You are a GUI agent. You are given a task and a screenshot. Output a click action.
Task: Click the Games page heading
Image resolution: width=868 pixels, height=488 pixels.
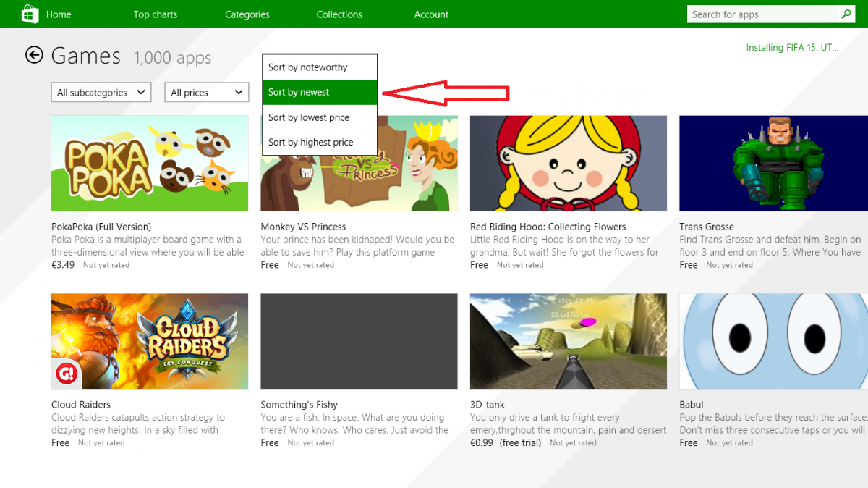86,56
